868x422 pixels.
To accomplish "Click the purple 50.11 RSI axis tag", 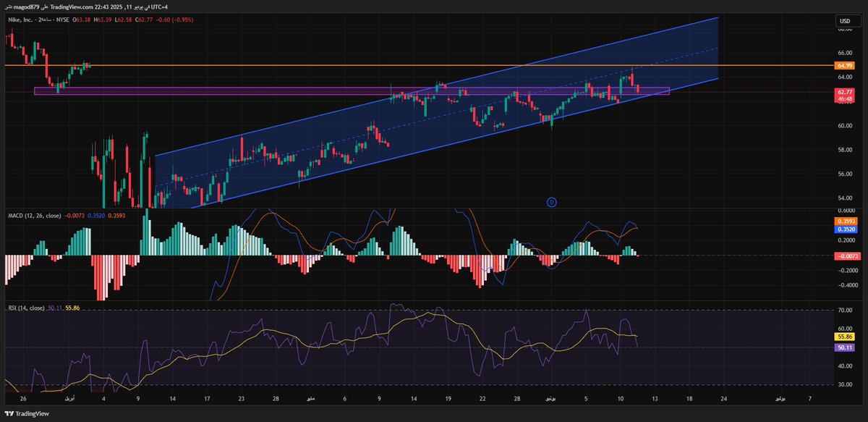I will pyautogui.click(x=844, y=347).
